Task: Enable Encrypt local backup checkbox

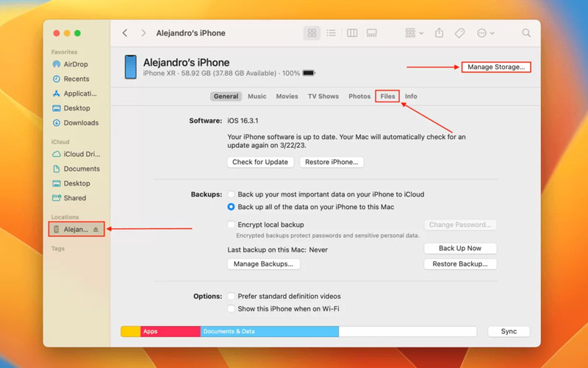Action: pyautogui.click(x=232, y=224)
